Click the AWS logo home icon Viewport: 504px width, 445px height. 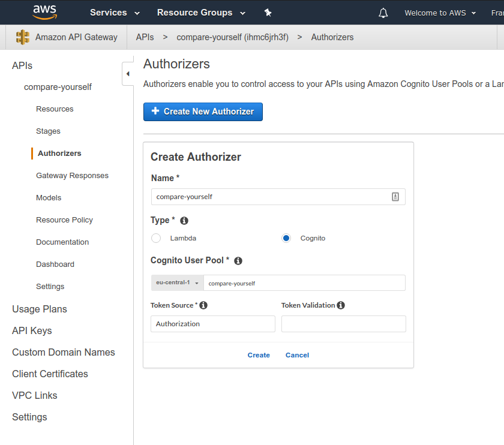(x=45, y=12)
